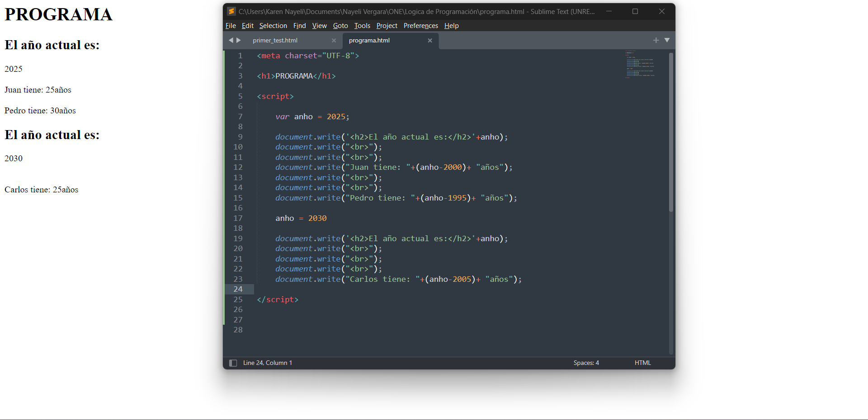
Task: Click the opening <script> tag line
Action: pos(275,96)
